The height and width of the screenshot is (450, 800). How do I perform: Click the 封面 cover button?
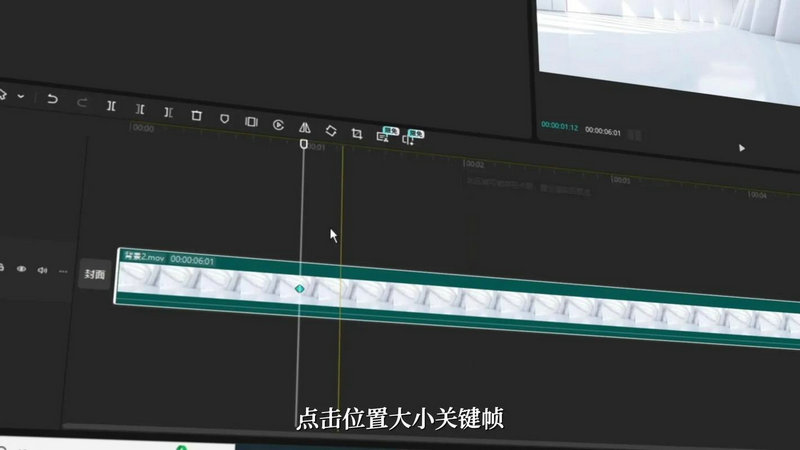94,274
